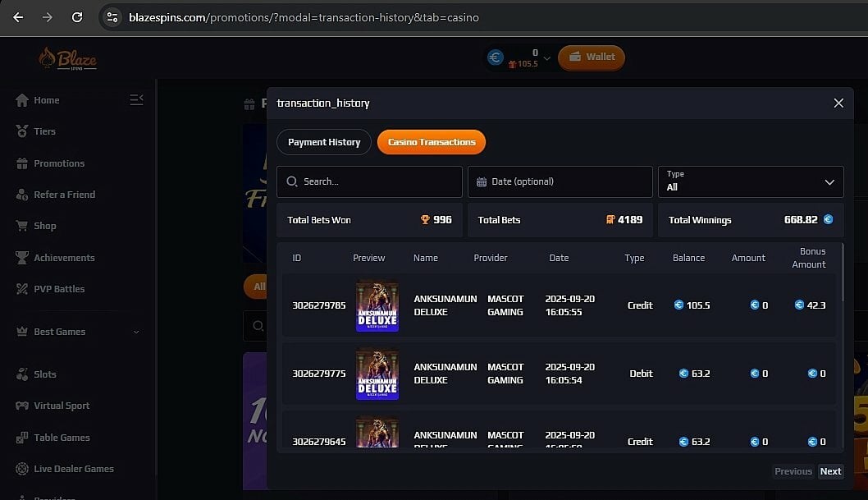
Task: Click Total Winnings euro icon
Action: 828,220
